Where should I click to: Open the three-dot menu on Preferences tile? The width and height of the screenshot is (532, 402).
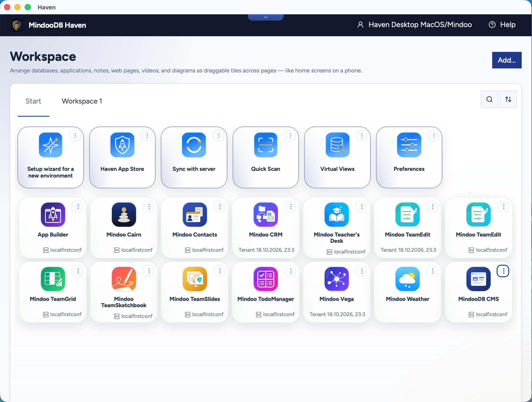click(x=434, y=136)
